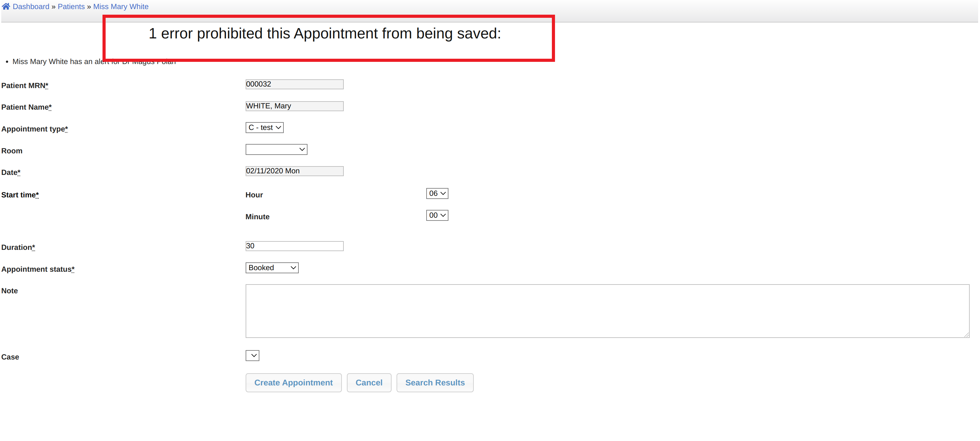This screenshot has width=980, height=441.
Task: Open the start time Hour dropdown
Action: pos(437,194)
